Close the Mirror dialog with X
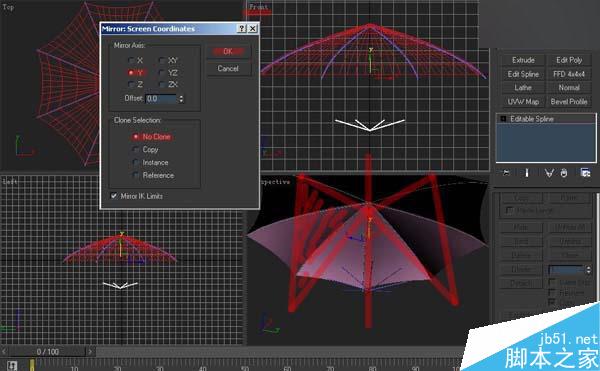This screenshot has width=600, height=371. (x=253, y=29)
